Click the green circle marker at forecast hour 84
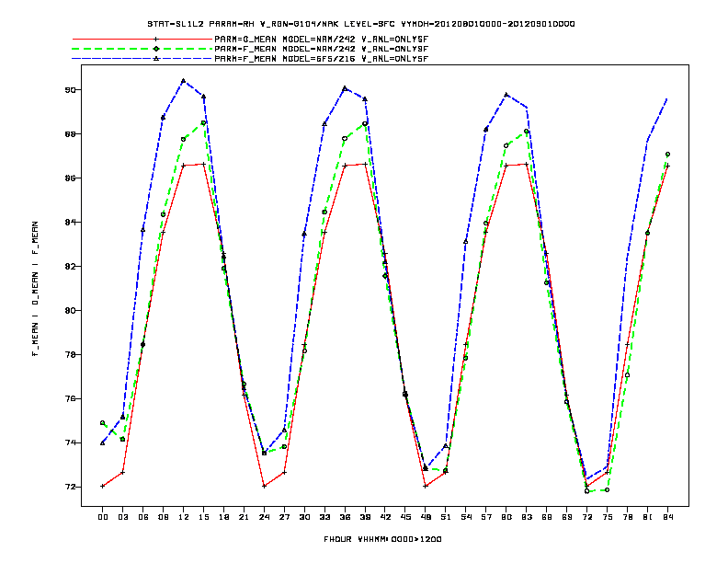The height and width of the screenshot is (563, 728). pos(667,155)
